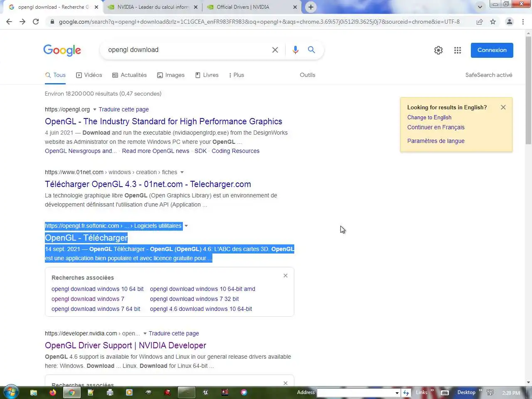The width and height of the screenshot is (532, 399).
Task: Open Chrome's three-dot menu
Action: [523, 22]
